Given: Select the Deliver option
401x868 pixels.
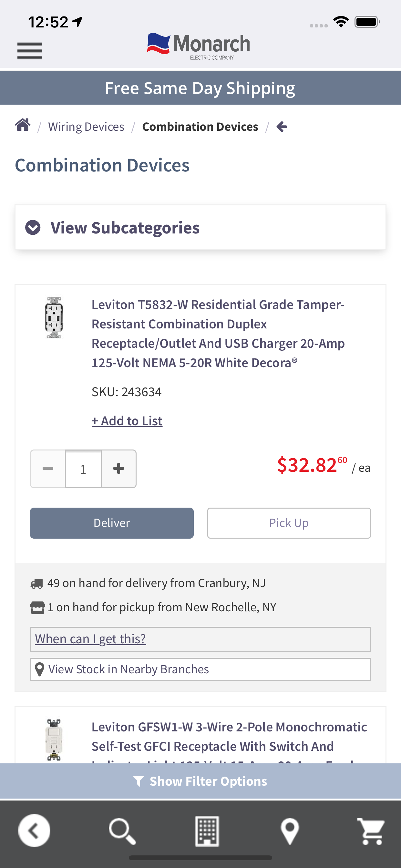Looking at the screenshot, I should coord(112,523).
